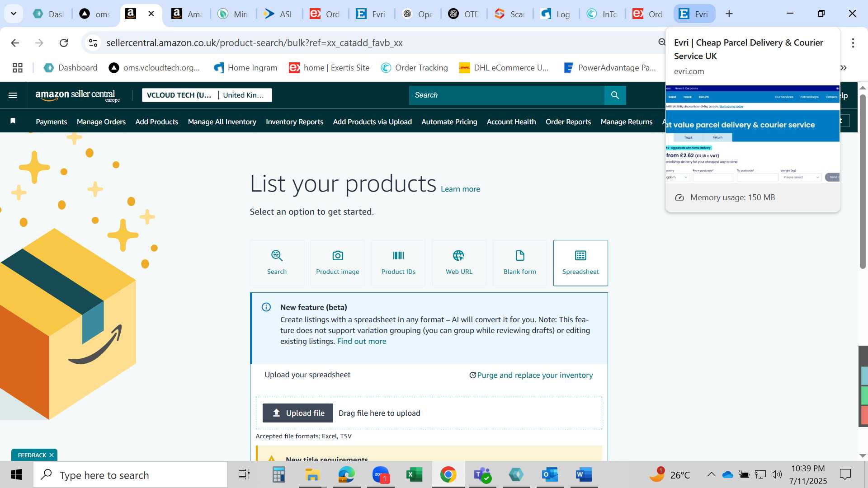Select the Spreadsheet upload option
The height and width of the screenshot is (488, 868).
(580, 263)
